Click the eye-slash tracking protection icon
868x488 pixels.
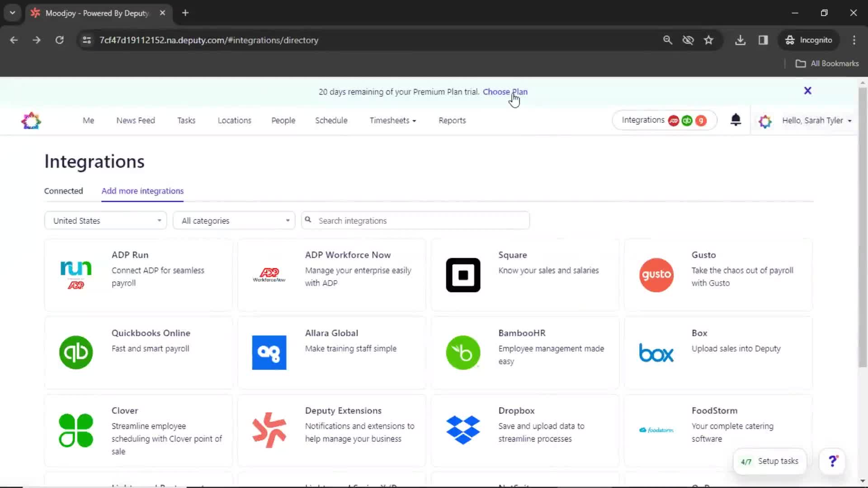tap(688, 40)
